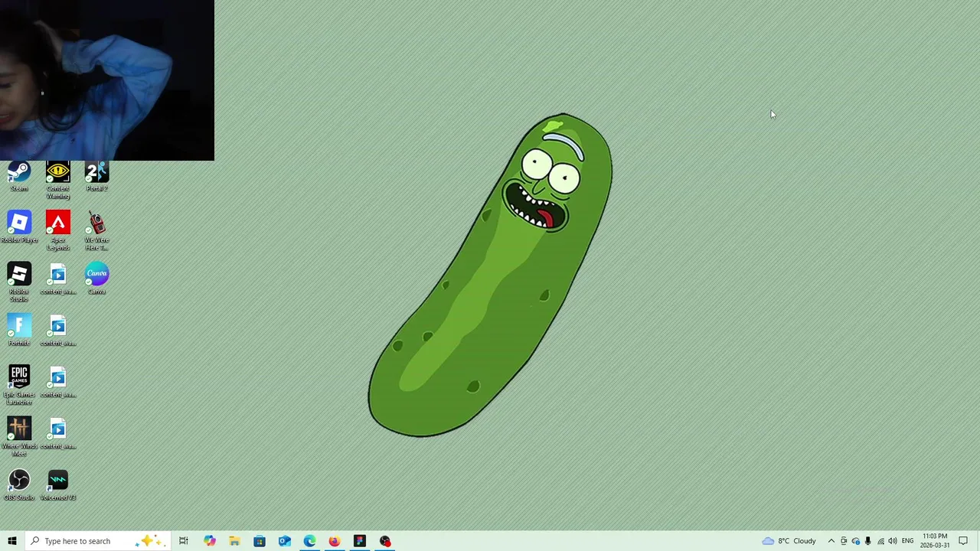The height and width of the screenshot is (551, 980).
Task: Launch Copilot from the taskbar
Action: 209,541
